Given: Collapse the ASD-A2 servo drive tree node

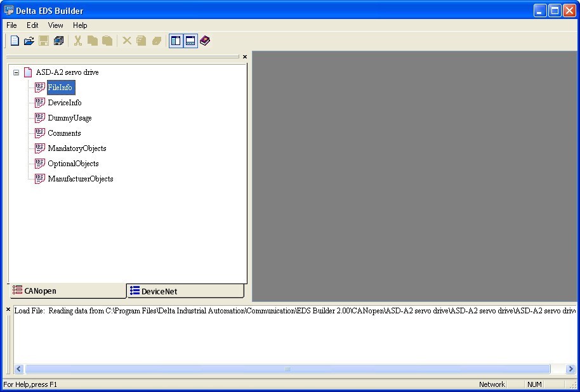Looking at the screenshot, I should click(x=16, y=72).
